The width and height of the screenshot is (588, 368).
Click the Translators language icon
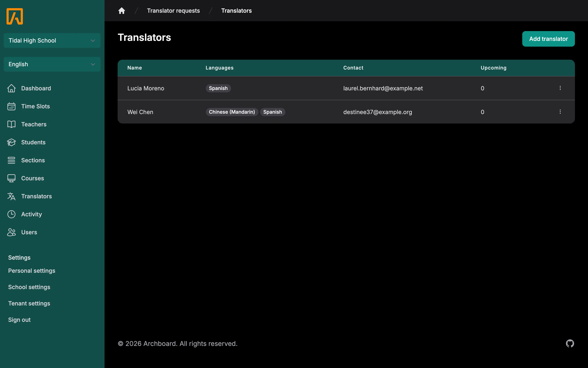11,196
